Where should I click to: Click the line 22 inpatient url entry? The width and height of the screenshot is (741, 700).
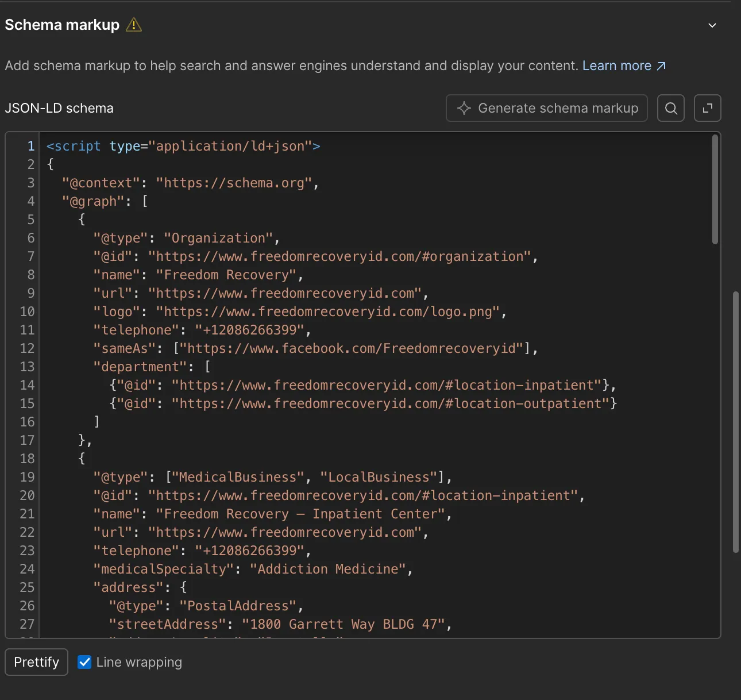[261, 532]
